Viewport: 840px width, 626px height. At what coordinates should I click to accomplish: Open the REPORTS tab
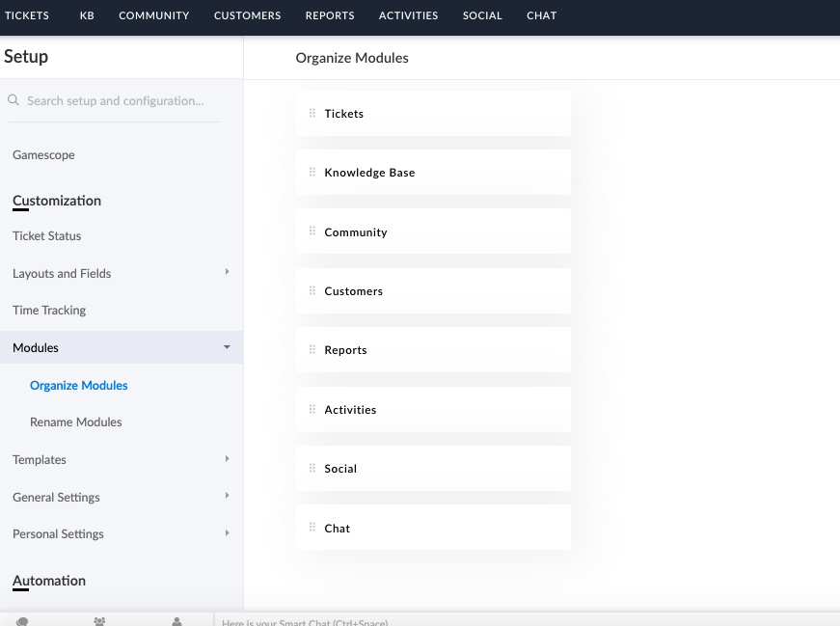[x=330, y=15]
